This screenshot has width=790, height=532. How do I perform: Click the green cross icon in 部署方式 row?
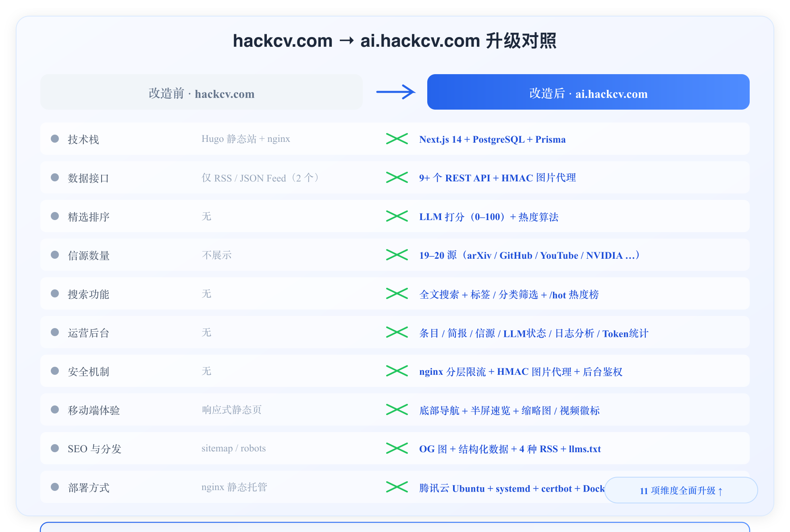tap(397, 487)
